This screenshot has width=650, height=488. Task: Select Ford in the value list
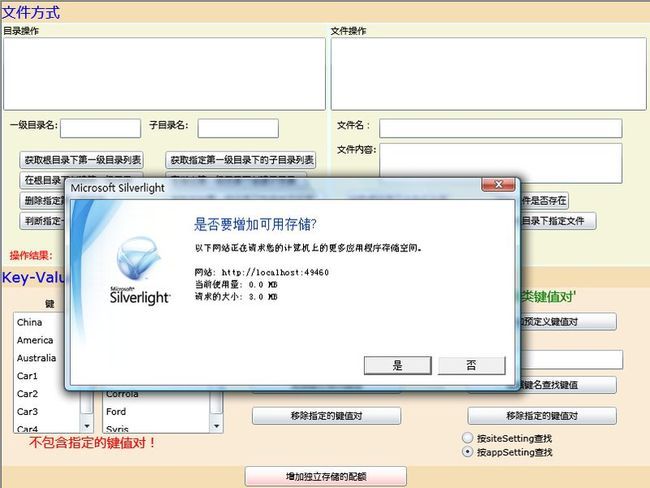tap(116, 411)
